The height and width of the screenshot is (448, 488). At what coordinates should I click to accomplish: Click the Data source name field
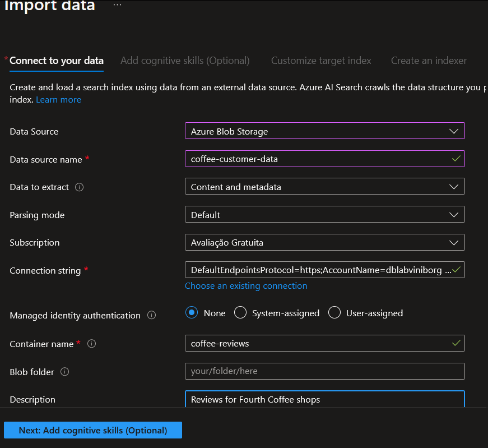(319, 159)
